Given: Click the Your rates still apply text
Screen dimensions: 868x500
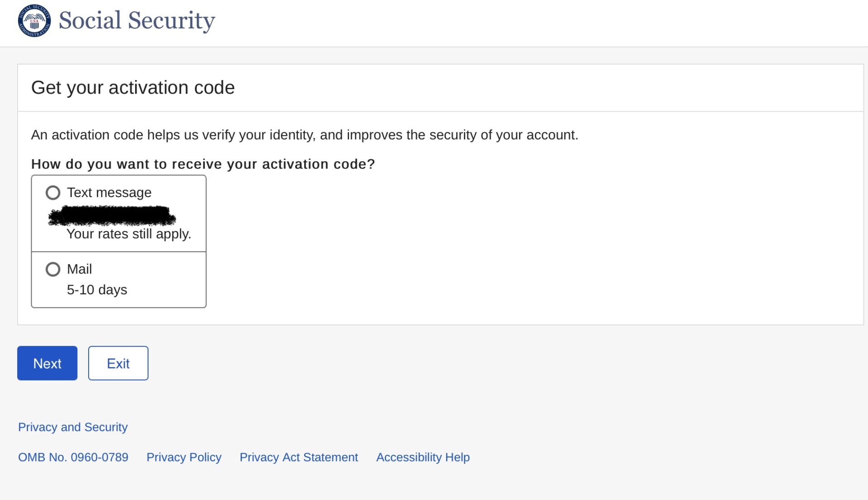Looking at the screenshot, I should pos(129,234).
